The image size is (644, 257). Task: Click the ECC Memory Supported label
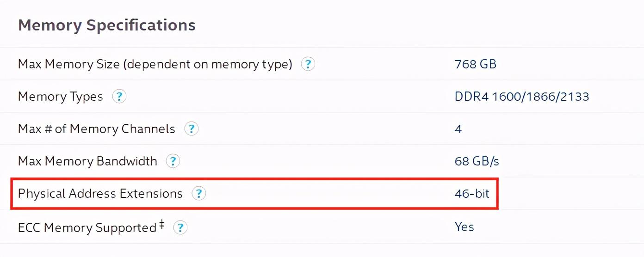(x=87, y=227)
